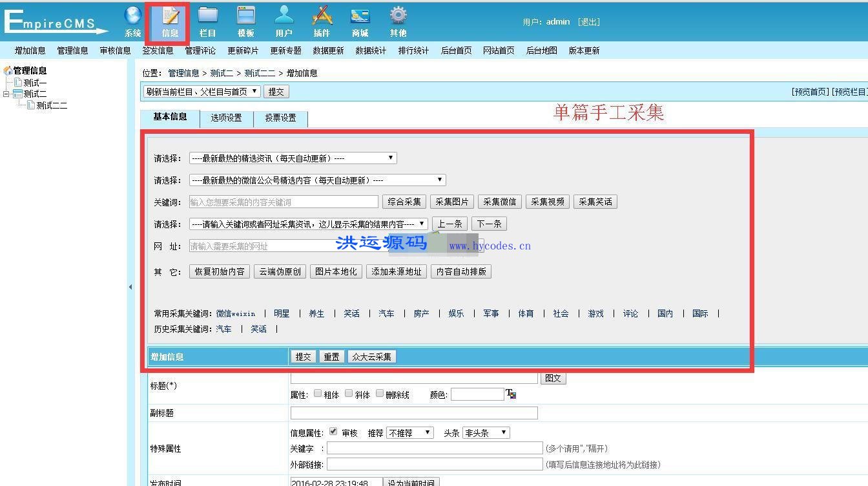Open the 网站首页 menu item
This screenshot has height=486, width=868.
[499, 50]
